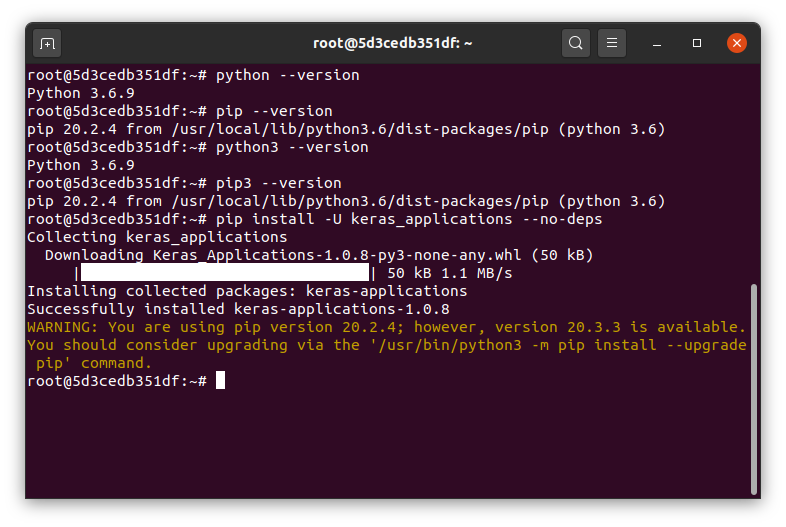This screenshot has width=786, height=527.
Task: Click the 'Collecting keras_applications' line
Action: coord(157,237)
